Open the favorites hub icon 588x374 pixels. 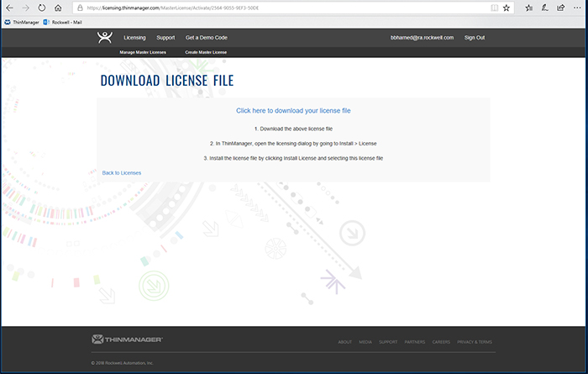[x=528, y=8]
